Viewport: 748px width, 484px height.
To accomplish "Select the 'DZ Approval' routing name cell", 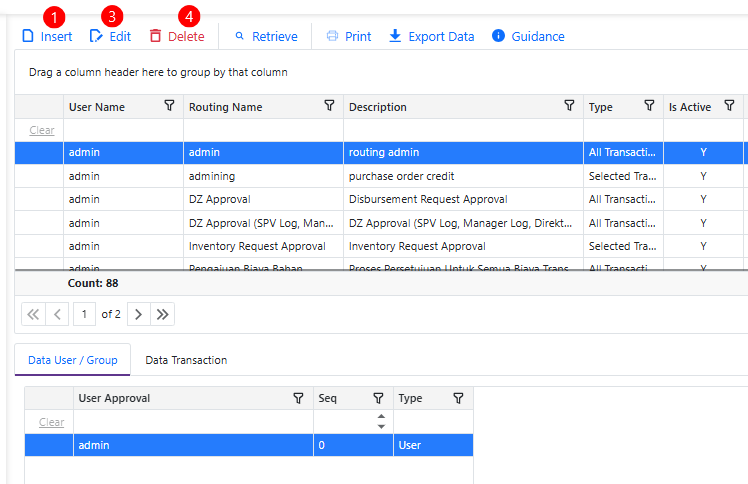I will pyautogui.click(x=263, y=199).
